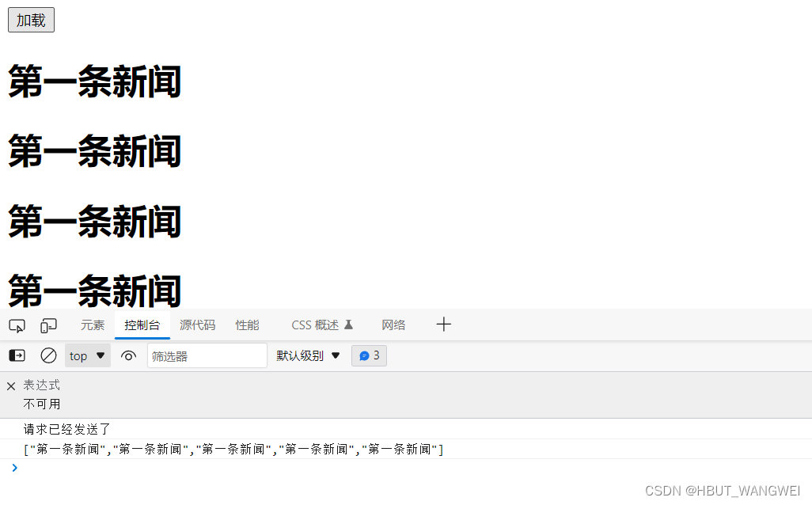Screen dimensions: 812x505
Task: Add more tools with plus icon
Action: click(444, 325)
